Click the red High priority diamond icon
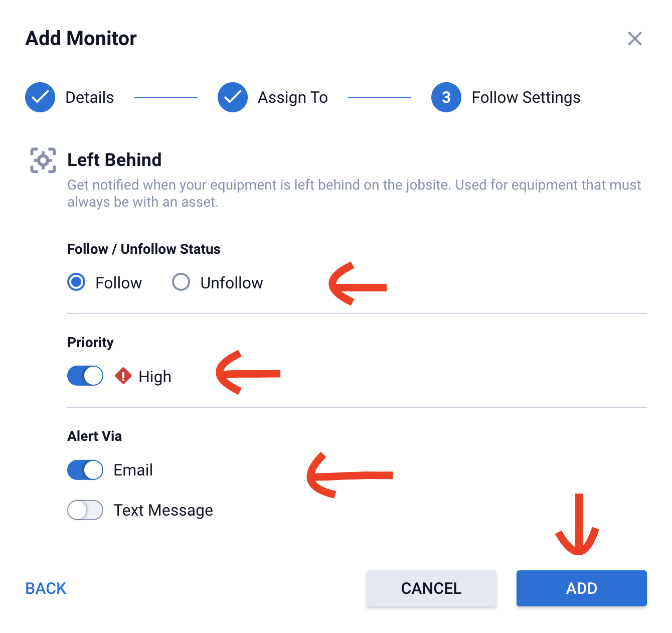This screenshot has height=633, width=672. (x=123, y=376)
